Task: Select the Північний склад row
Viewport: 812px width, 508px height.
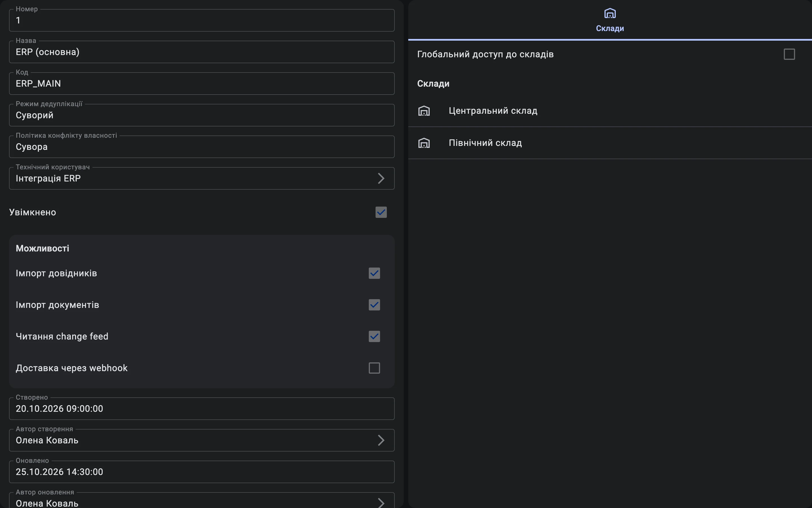Action: pos(610,143)
